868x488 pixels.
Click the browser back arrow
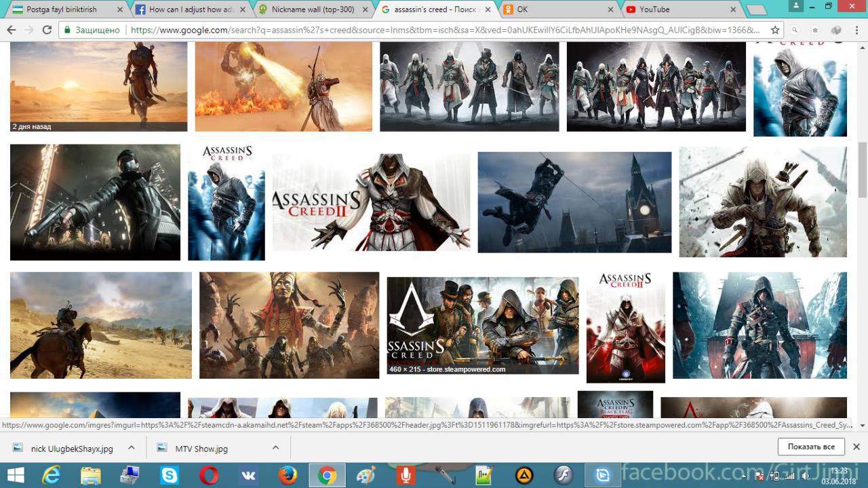point(11,30)
